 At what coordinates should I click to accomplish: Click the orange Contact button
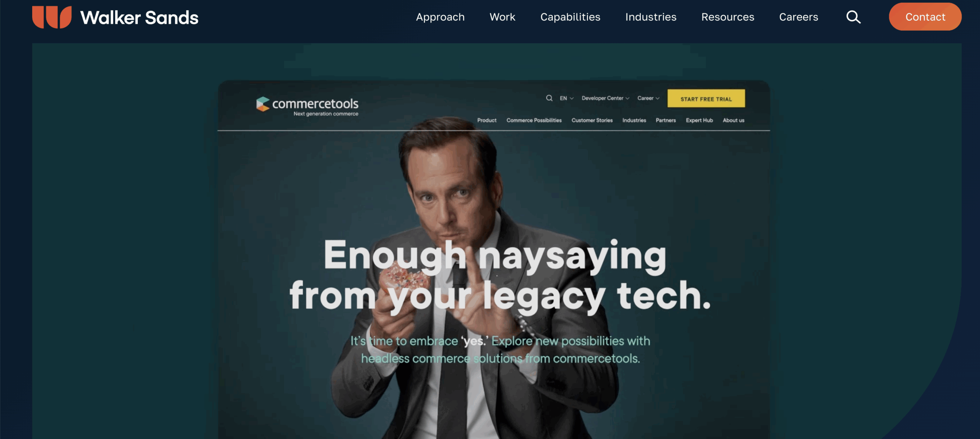point(925,17)
